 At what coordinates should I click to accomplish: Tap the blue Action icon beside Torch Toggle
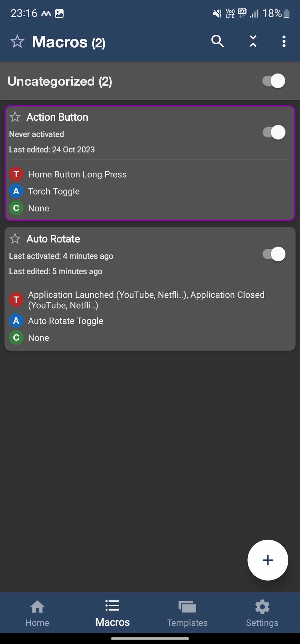(16, 191)
